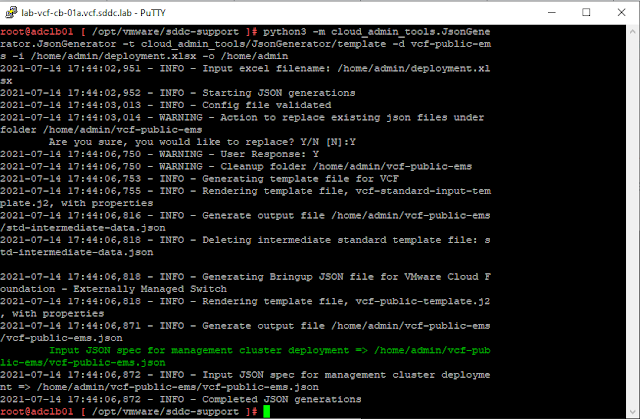Click the text 'Deleting intermediate standard template file'

coord(339,239)
